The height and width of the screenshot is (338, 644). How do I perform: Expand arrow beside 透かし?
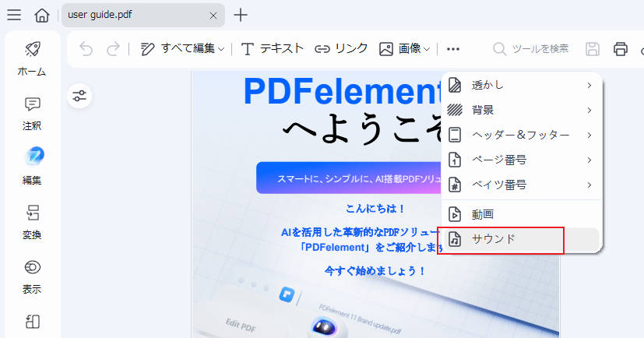pos(589,86)
